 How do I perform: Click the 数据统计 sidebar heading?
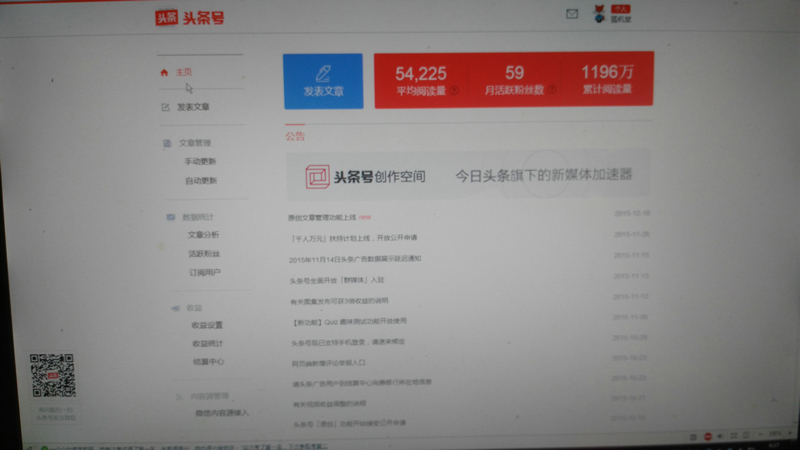(198, 217)
